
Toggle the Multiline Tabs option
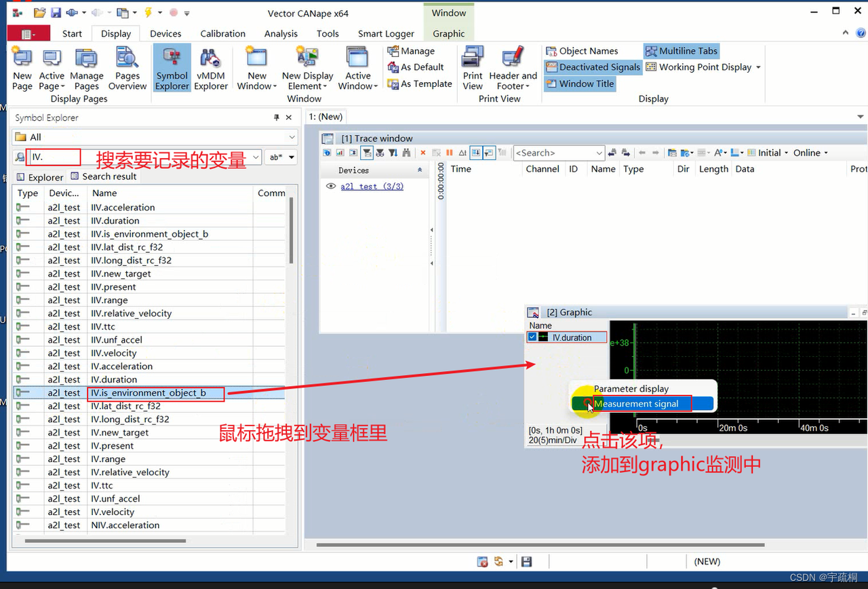coord(681,51)
